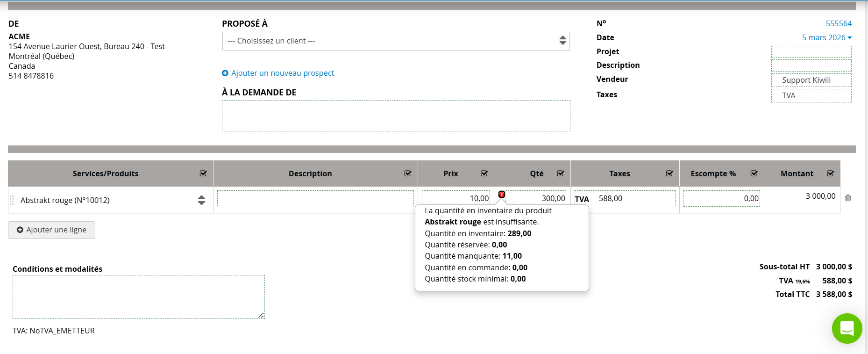Viewport: 868px width, 354px height.
Task: Grab the row drag handle beside Abstrakt rouge
Action: [12, 200]
